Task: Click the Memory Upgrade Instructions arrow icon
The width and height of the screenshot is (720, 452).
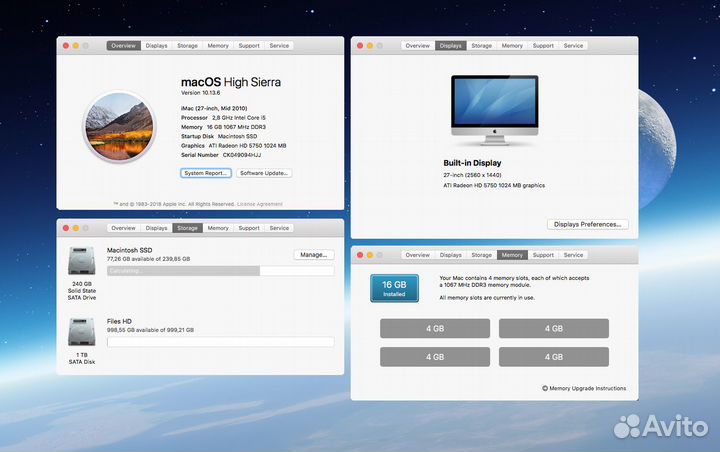Action: (545, 388)
